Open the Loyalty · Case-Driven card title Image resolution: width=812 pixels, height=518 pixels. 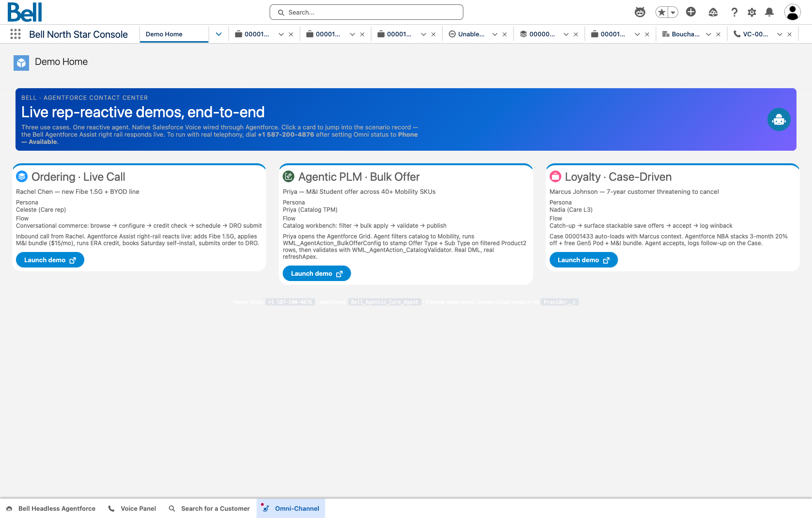pos(618,177)
